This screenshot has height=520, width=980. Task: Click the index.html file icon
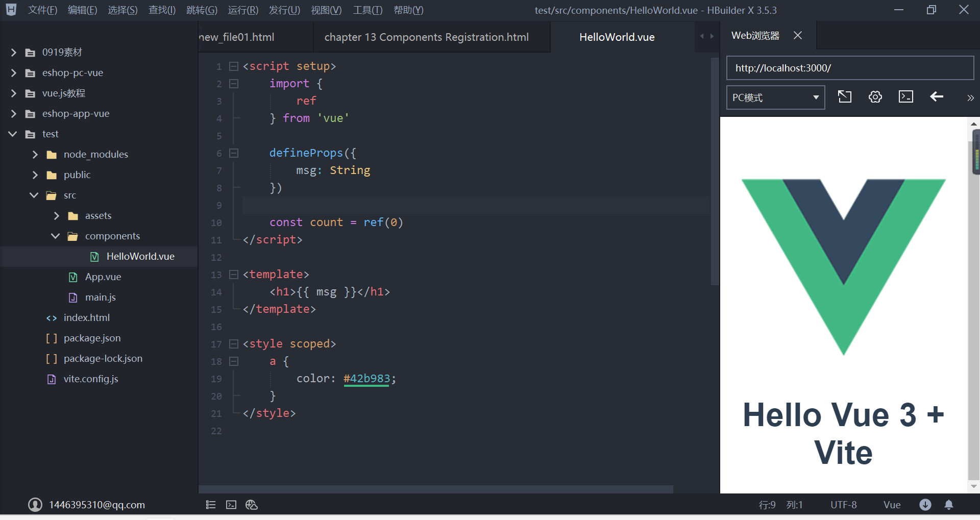pos(52,318)
